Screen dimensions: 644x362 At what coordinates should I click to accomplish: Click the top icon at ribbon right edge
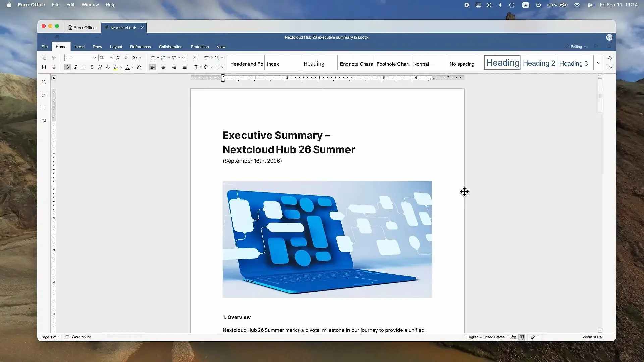point(610,58)
